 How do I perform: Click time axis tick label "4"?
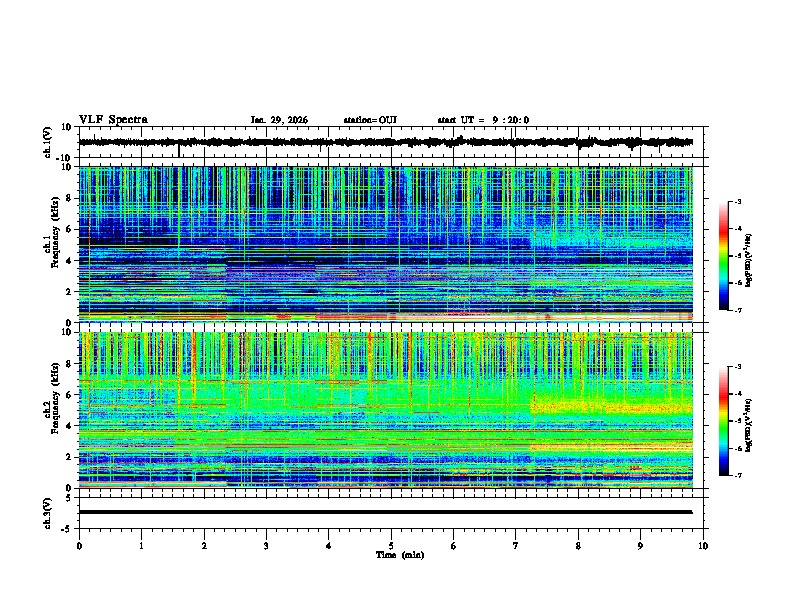329,546
